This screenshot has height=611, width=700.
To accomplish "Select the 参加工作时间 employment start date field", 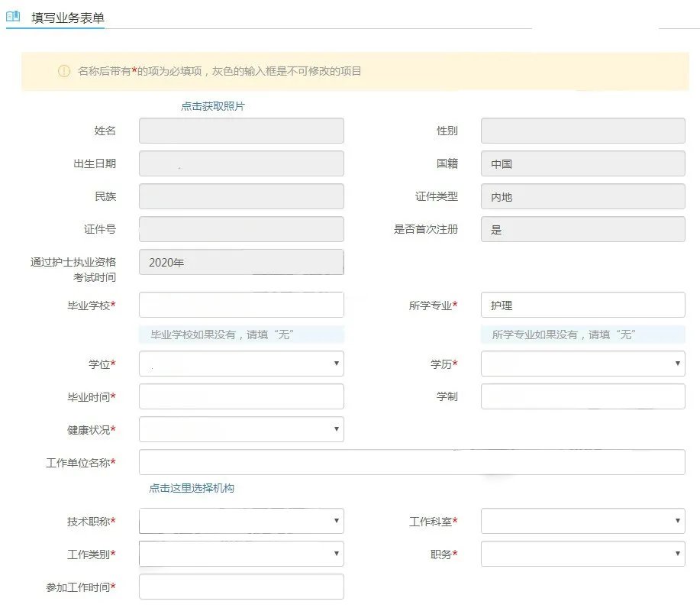I will click(241, 587).
